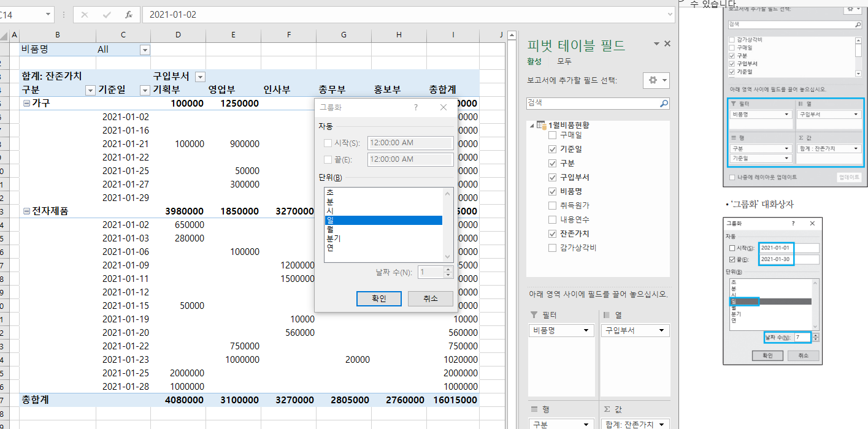Switch to the 모두 tab in field pane
The image size is (868, 429).
tap(564, 61)
